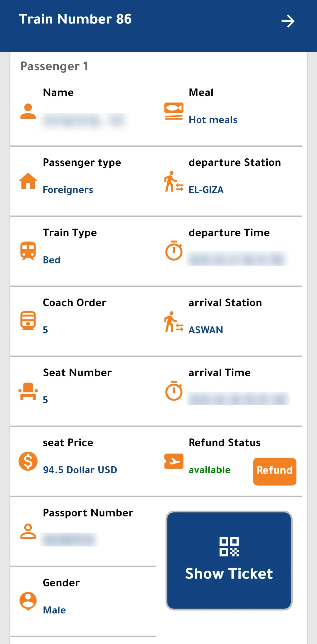Tap the ASWAN arrival station value
This screenshot has height=644, width=317.
206,330
